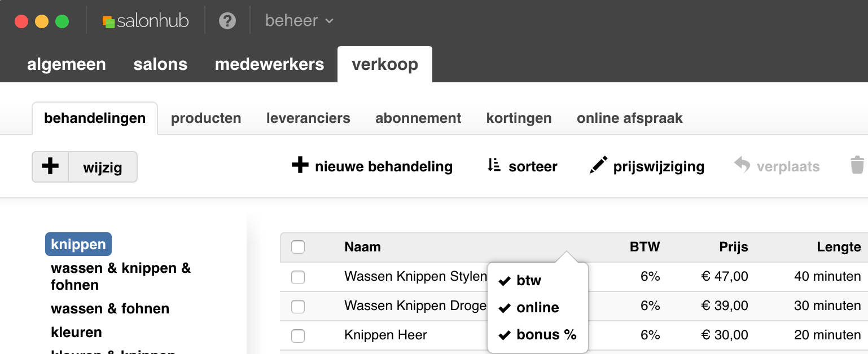868x354 pixels.
Task: Open the online afspraak tab
Action: tap(630, 118)
